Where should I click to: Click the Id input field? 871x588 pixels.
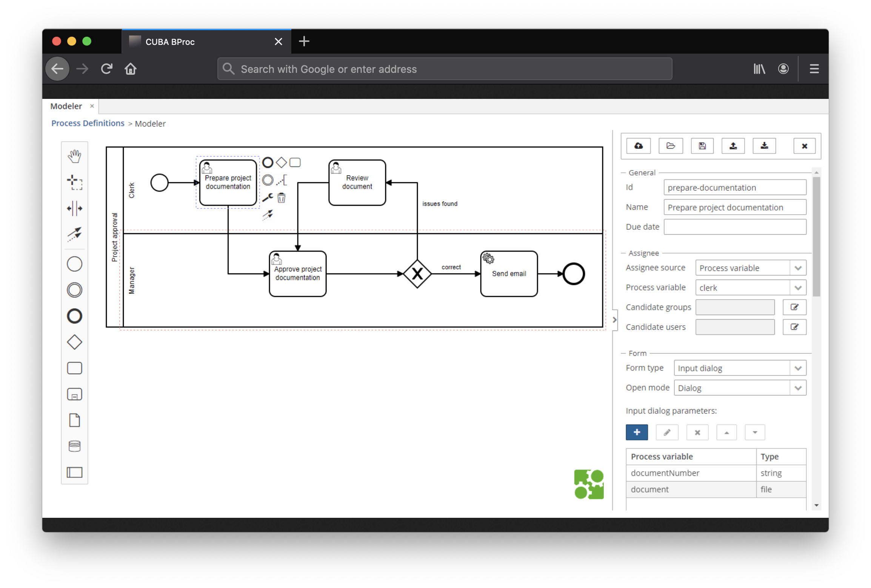tap(735, 188)
